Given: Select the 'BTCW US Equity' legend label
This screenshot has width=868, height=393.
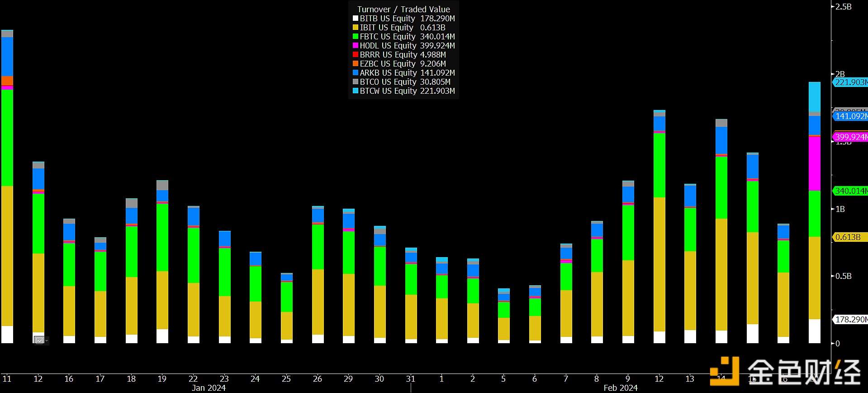Looking at the screenshot, I should 389,91.
